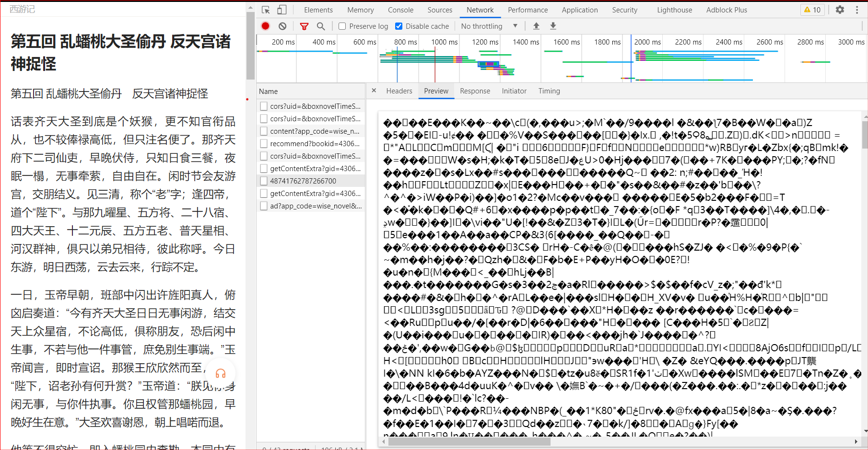Show the Response sub-tab

click(x=475, y=91)
